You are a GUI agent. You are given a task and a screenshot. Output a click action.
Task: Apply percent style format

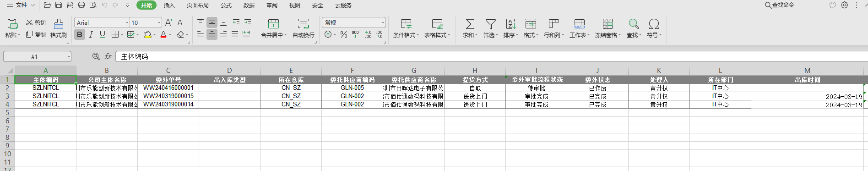point(344,34)
